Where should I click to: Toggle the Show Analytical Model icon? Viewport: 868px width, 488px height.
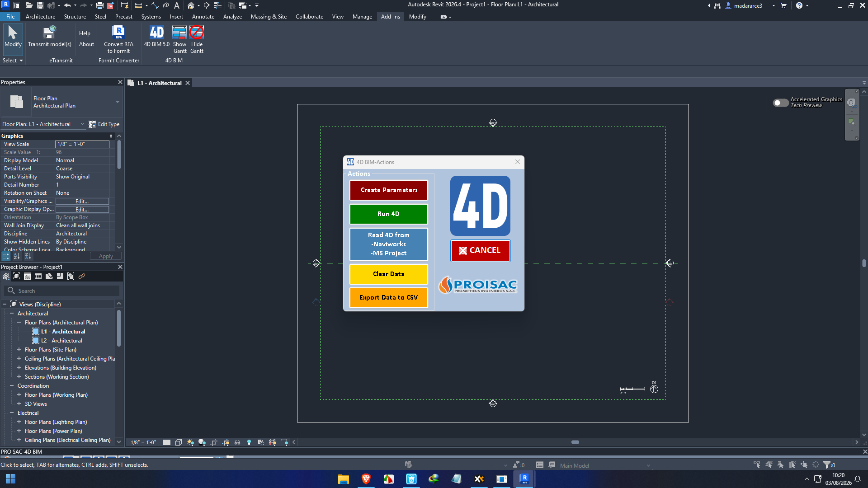(272, 442)
